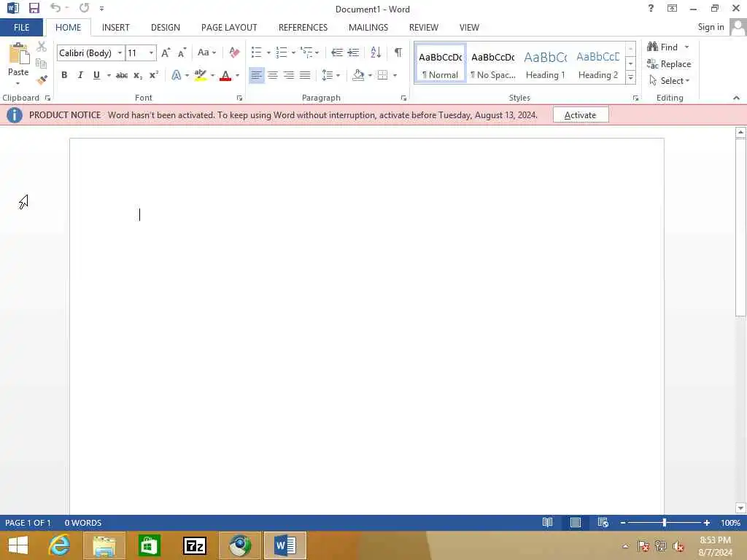The image size is (747, 560).
Task: Zoom in with plus button
Action: click(706, 523)
